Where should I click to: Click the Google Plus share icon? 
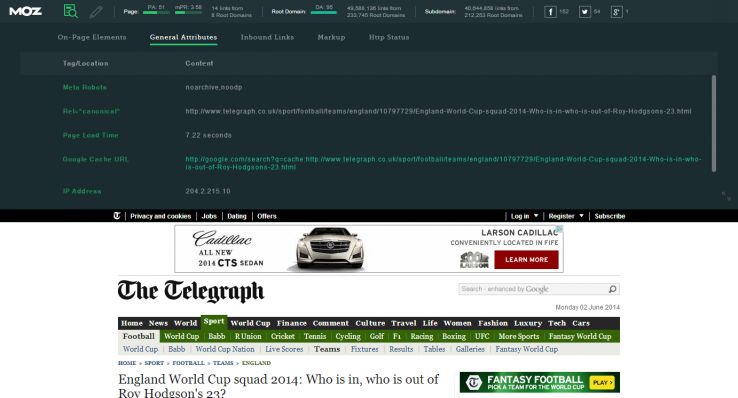pos(617,12)
